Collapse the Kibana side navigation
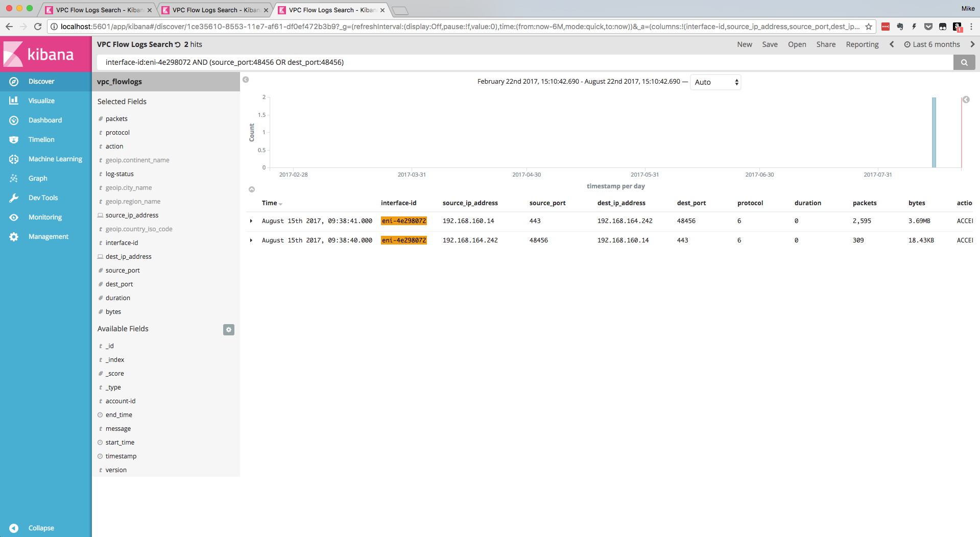 [x=45, y=528]
